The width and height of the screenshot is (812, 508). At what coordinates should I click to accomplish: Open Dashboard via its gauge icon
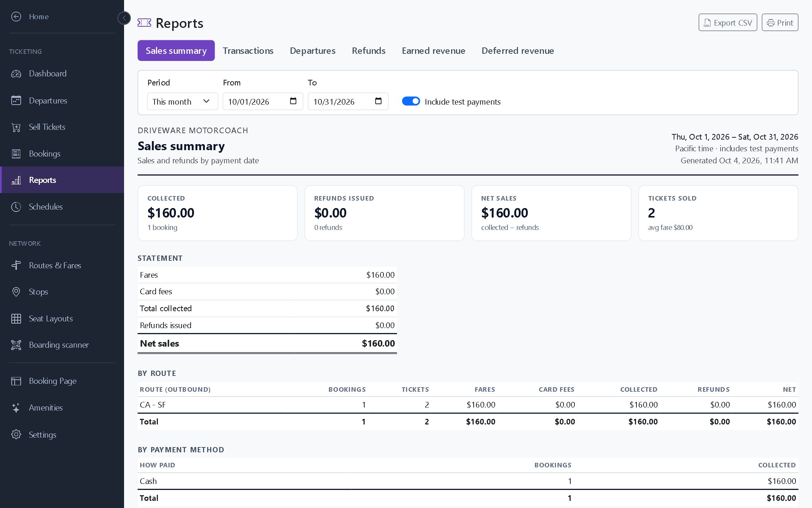tap(16, 74)
